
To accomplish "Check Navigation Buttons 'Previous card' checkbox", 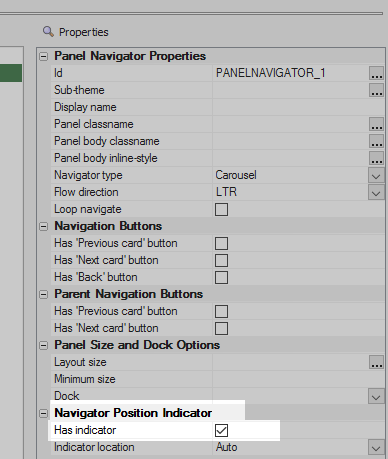I will pos(222,244).
